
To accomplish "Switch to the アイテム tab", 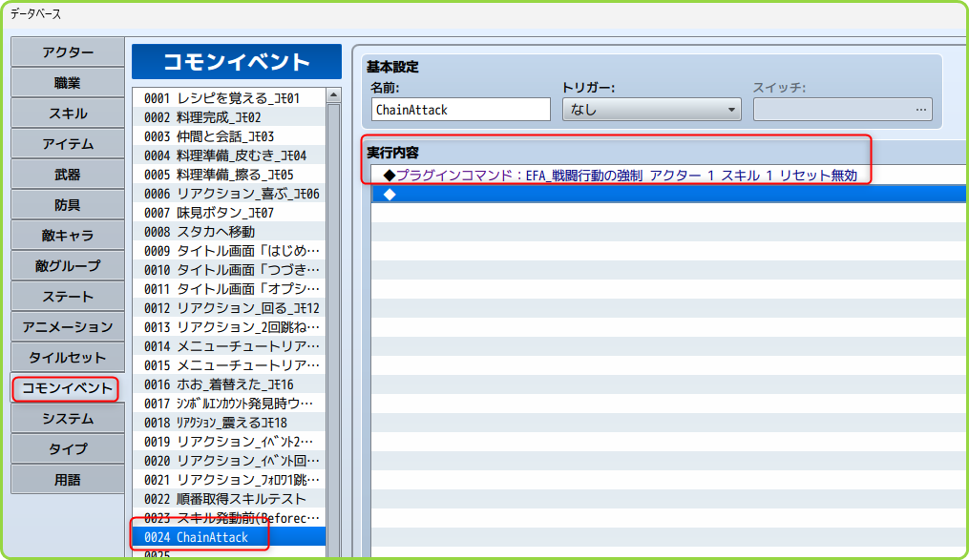I will point(68,144).
